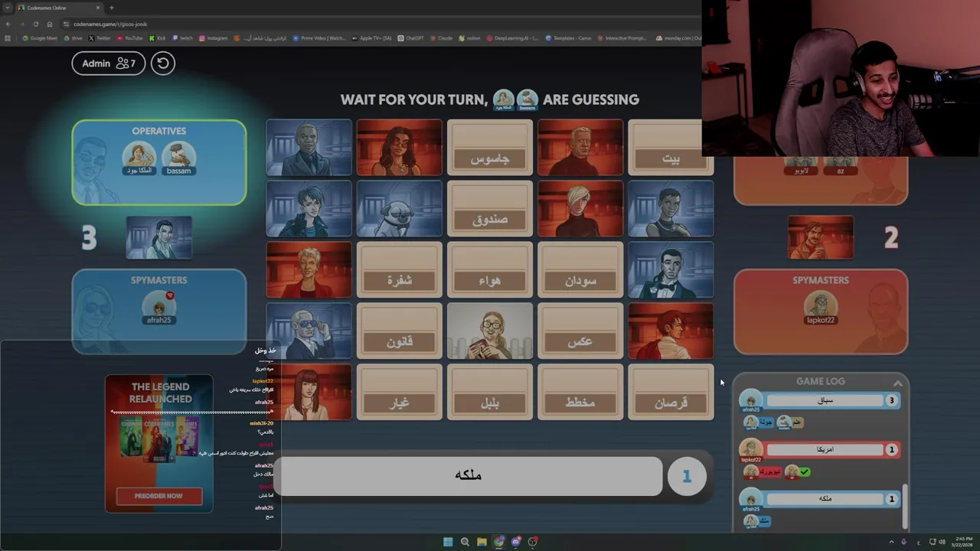Viewport: 980px width, 551px height.
Task: Open the Apple TV+ bookmark
Action: pyautogui.click(x=372, y=37)
